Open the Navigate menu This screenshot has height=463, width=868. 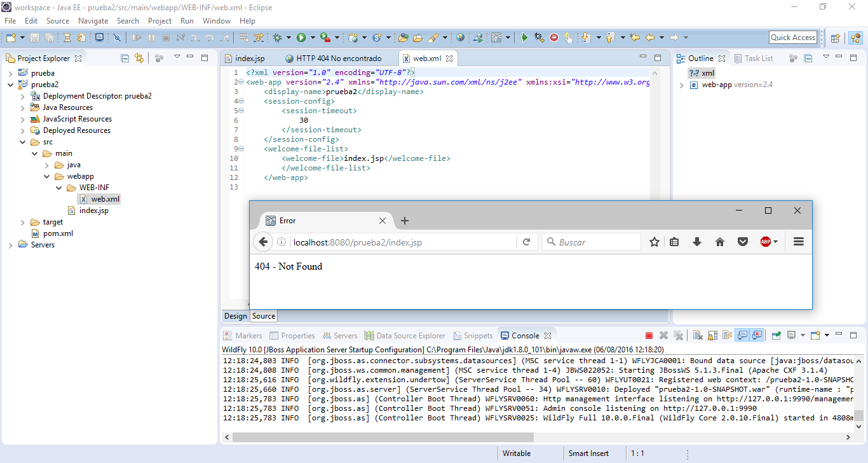(93, 20)
